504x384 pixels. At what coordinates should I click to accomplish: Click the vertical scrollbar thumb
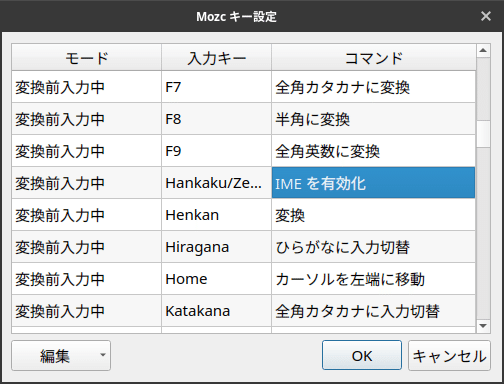[483, 133]
